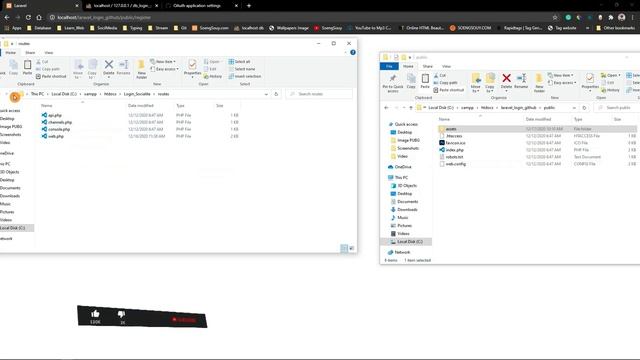Reload the browser page
The height and width of the screenshot is (360, 640).
point(28,18)
